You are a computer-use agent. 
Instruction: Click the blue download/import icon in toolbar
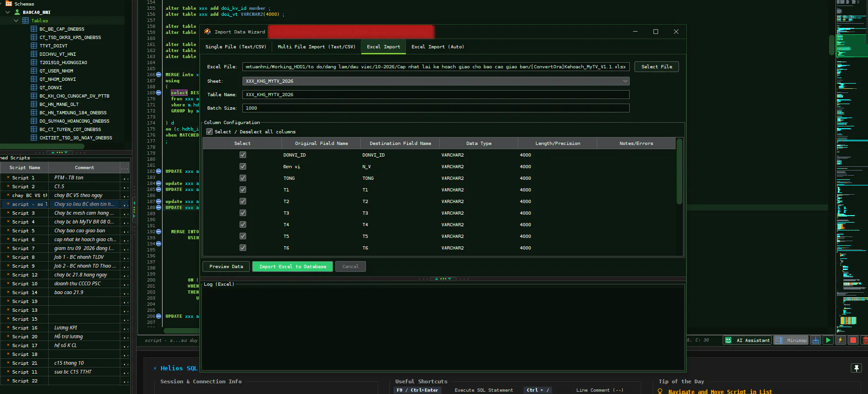pos(815,340)
